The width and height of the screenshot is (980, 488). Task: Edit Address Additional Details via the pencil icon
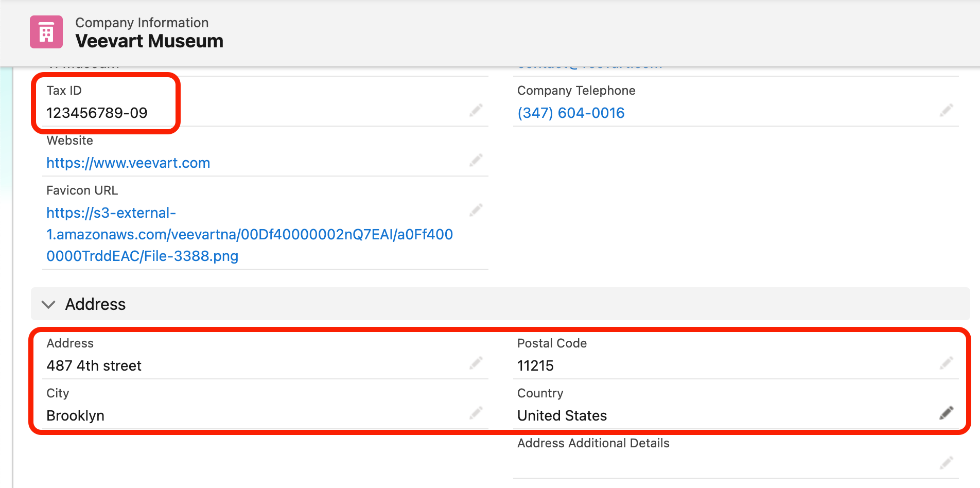pyautogui.click(x=947, y=463)
